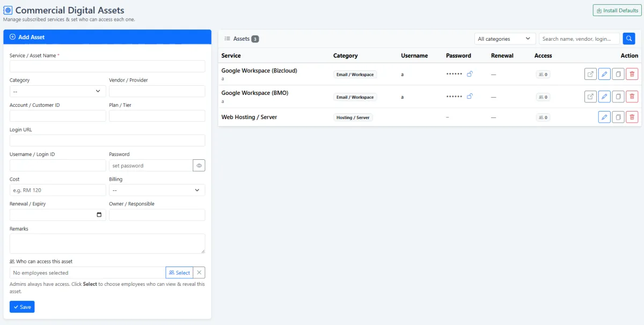Click the Username column header
Screen dimensions: 644x325
[414, 55]
